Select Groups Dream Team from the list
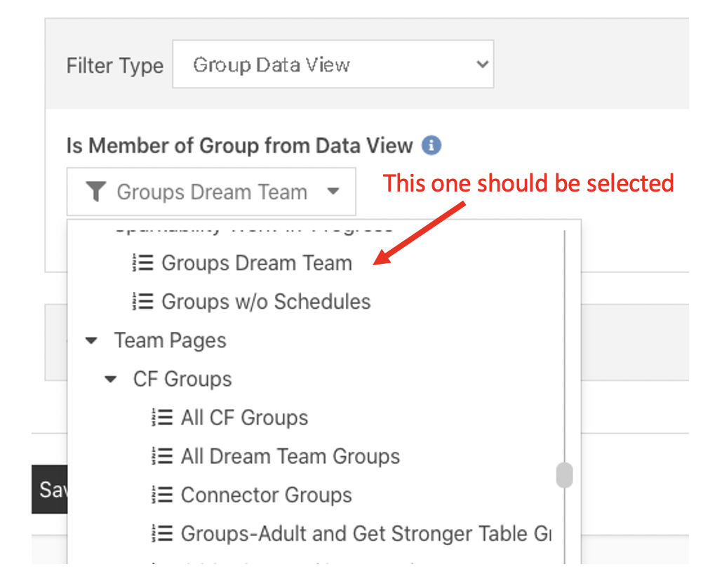The width and height of the screenshot is (703, 588). point(257,262)
